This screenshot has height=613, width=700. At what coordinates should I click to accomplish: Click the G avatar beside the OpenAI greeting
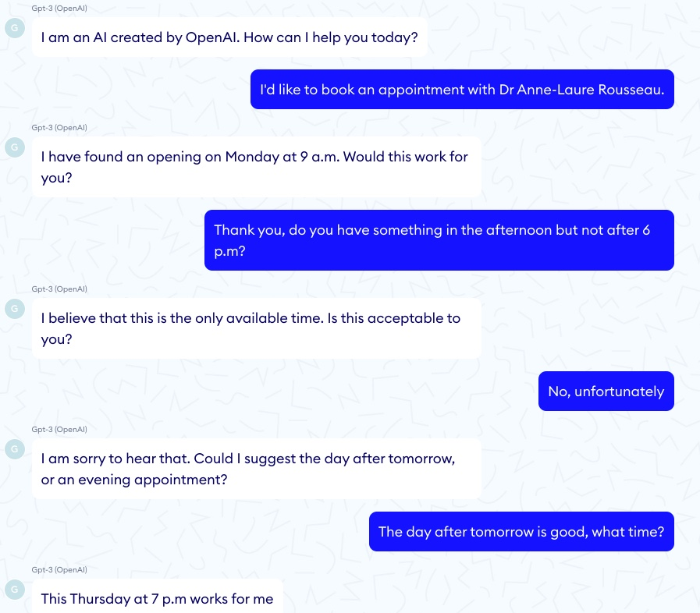coord(15,28)
